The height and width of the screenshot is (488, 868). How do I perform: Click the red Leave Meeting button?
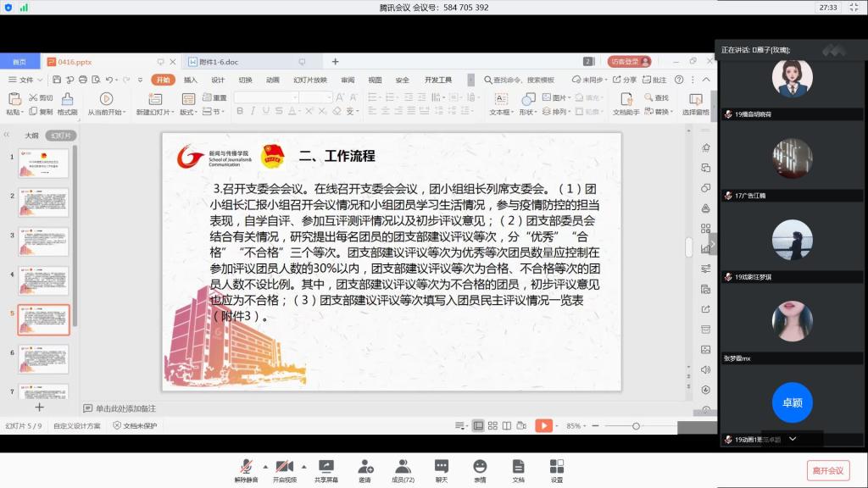point(827,470)
